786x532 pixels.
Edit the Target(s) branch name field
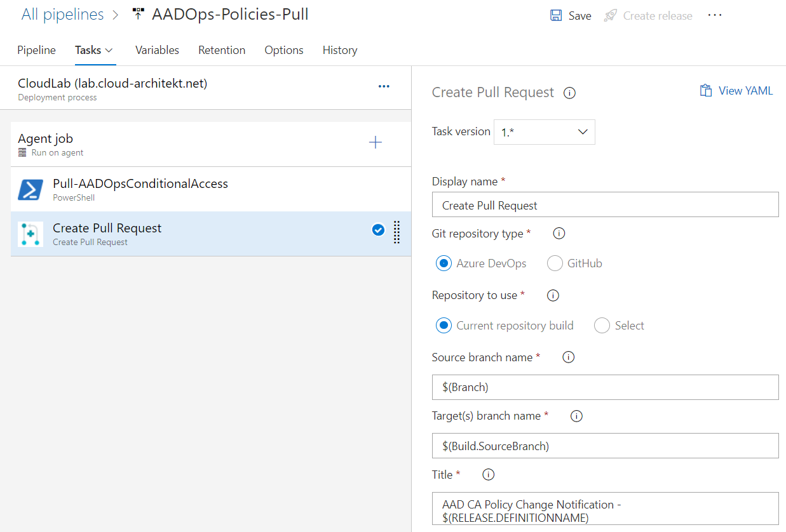(605, 446)
